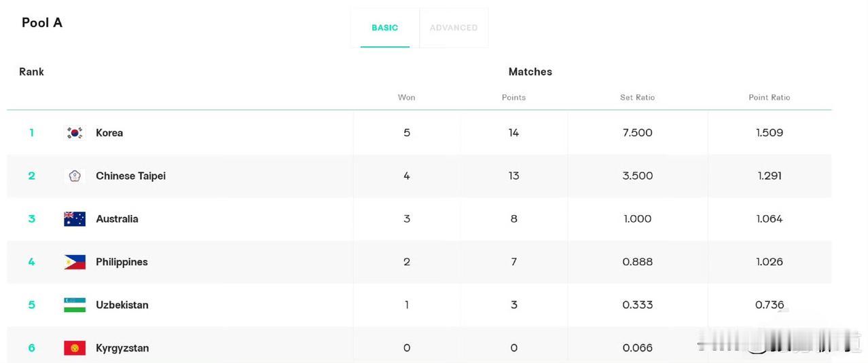Click the Kyrgyzstan flag icon

(75, 348)
